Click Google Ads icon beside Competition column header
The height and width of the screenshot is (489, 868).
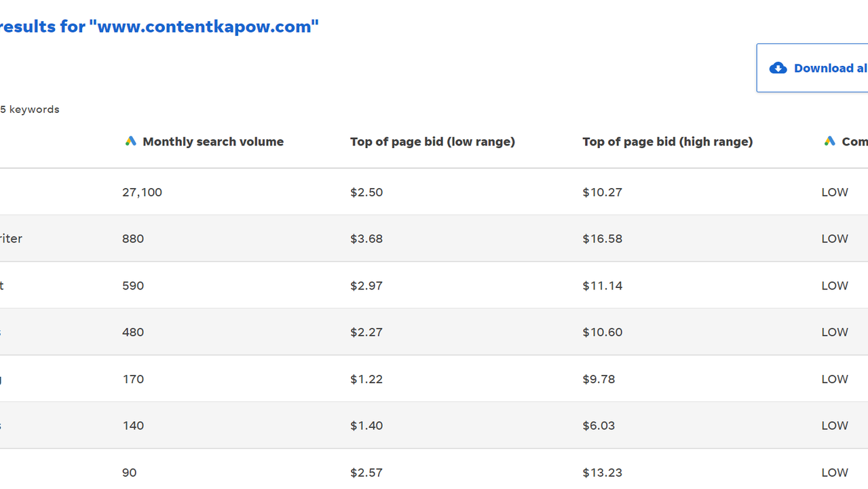pos(829,141)
